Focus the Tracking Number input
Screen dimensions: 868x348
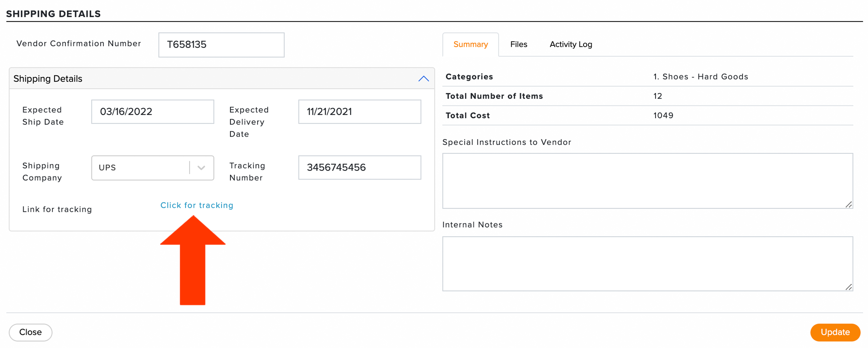[x=360, y=167]
